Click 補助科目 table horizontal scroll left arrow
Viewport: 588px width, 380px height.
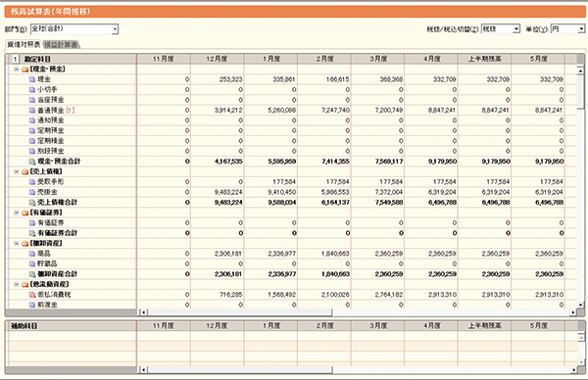coord(144,370)
